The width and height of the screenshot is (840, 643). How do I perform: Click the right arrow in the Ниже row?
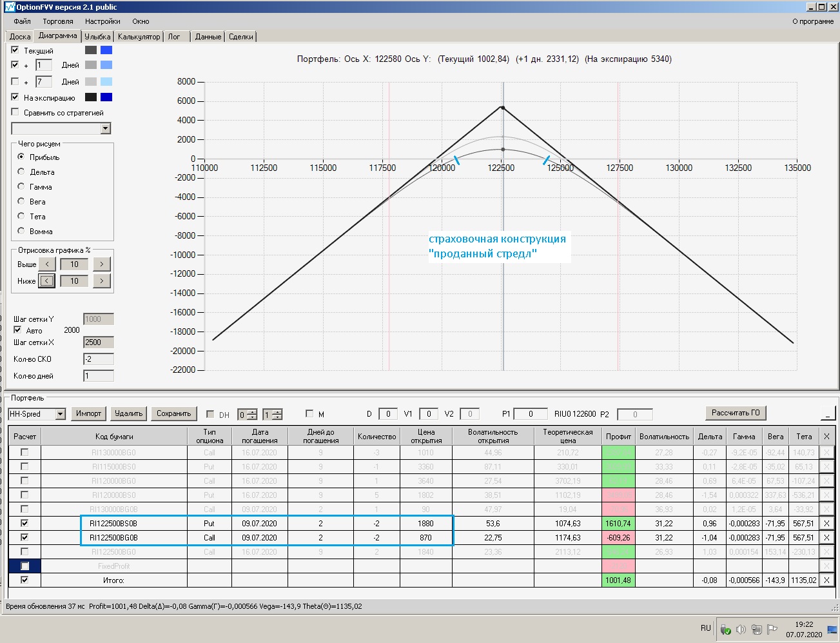tap(102, 281)
